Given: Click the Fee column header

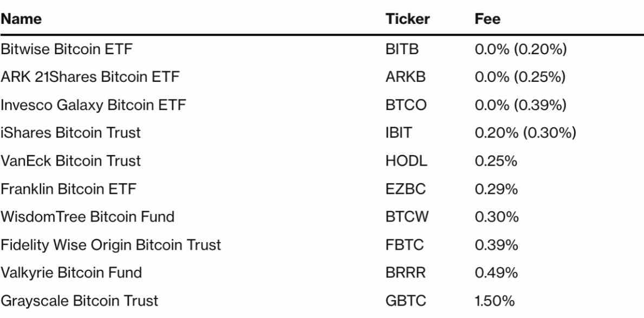Looking at the screenshot, I should click(487, 19).
